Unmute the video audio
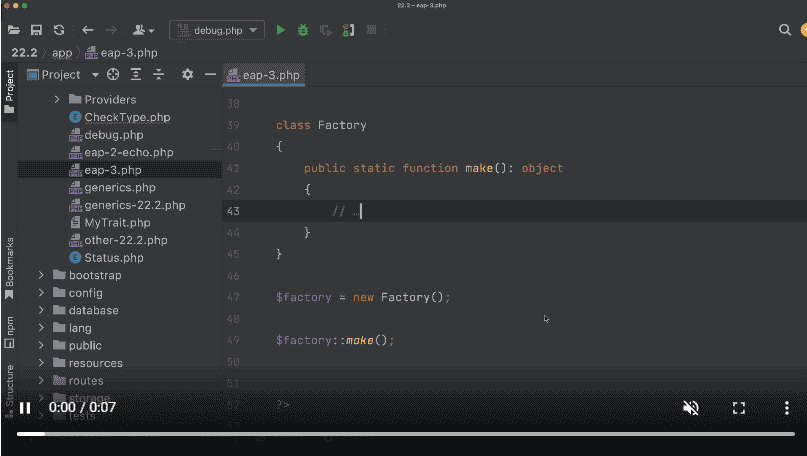Image resolution: width=807 pixels, height=456 pixels. [691, 408]
